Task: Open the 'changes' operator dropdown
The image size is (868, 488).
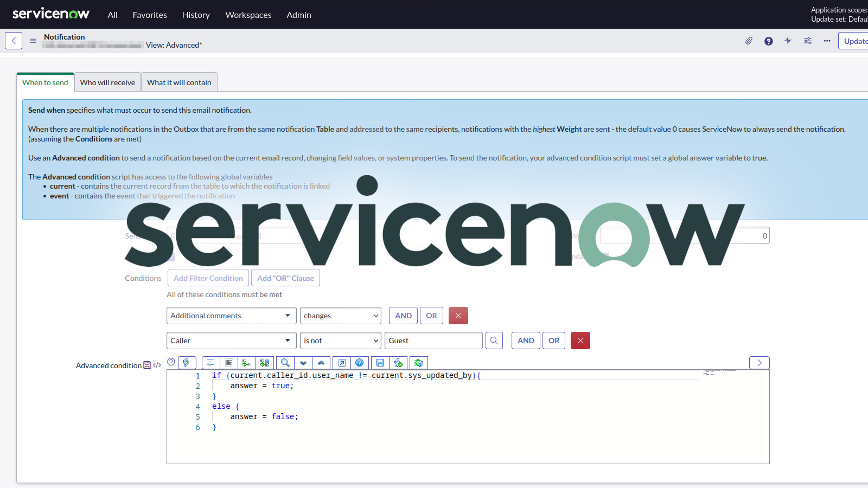Action: tap(340, 315)
